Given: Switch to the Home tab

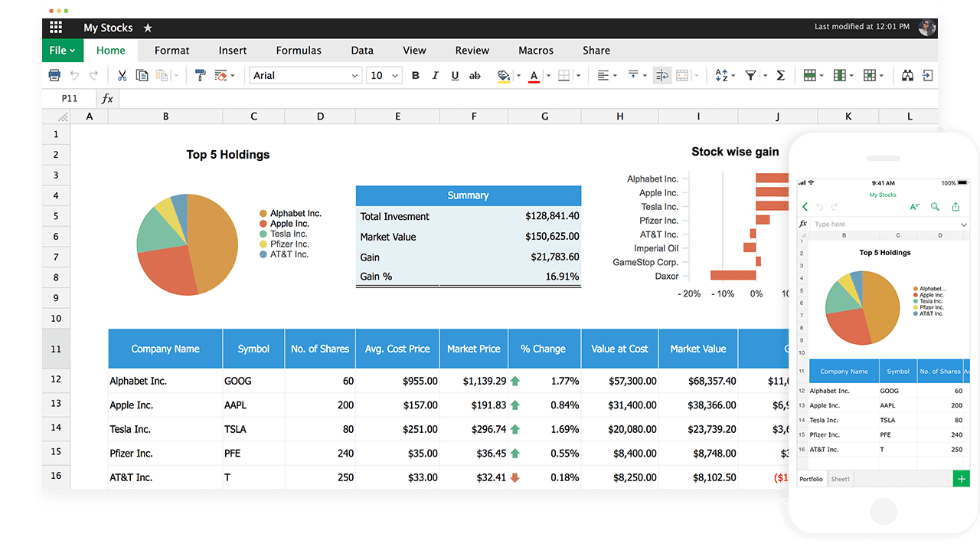Looking at the screenshot, I should pos(111,51).
